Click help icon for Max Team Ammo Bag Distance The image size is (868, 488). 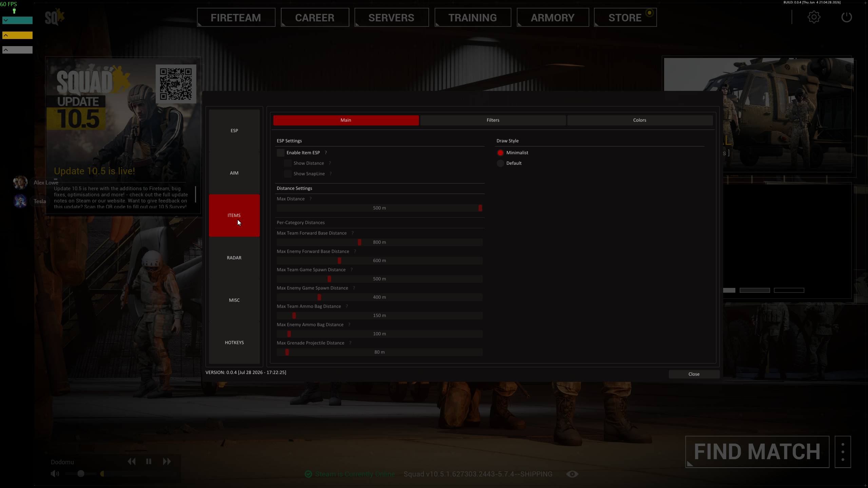click(347, 306)
